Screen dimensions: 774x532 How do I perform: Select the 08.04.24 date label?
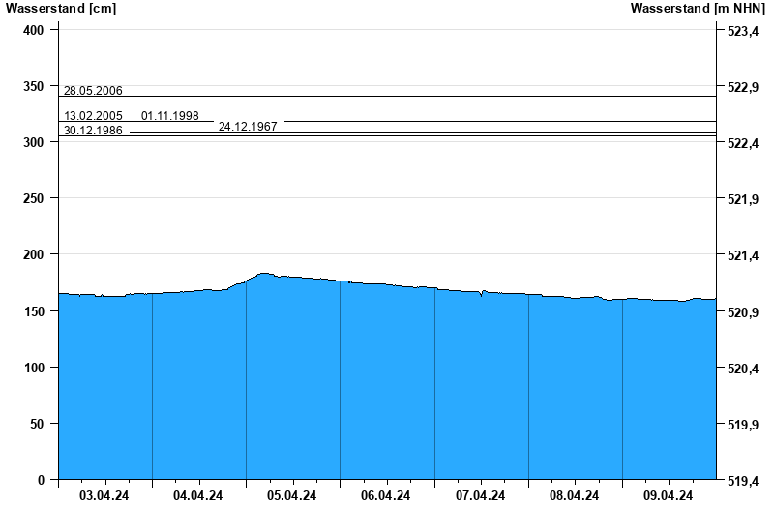pyautogui.click(x=574, y=496)
